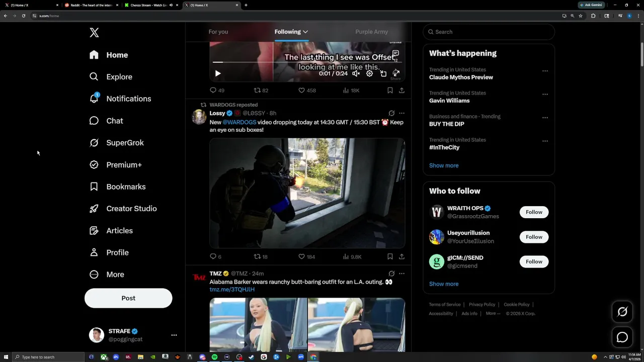Viewport: 644px width, 362px height.
Task: Bookmark Lossy's post
Action: pyautogui.click(x=390, y=256)
